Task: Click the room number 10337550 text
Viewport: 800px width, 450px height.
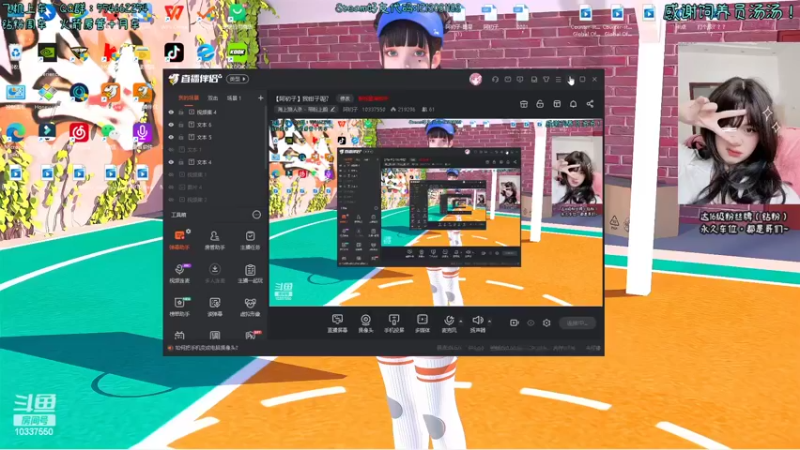Action: pyautogui.click(x=373, y=109)
